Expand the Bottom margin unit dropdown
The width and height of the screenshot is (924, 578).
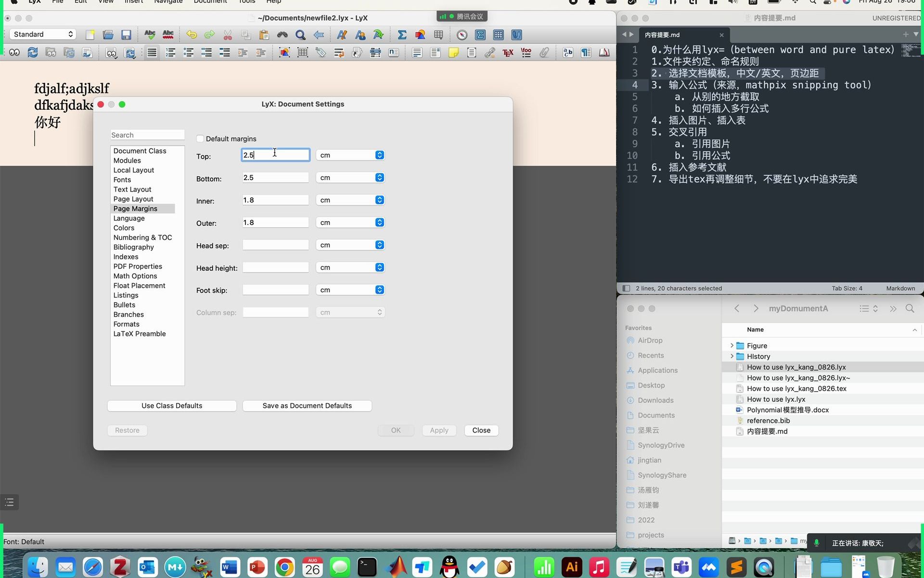[379, 177]
